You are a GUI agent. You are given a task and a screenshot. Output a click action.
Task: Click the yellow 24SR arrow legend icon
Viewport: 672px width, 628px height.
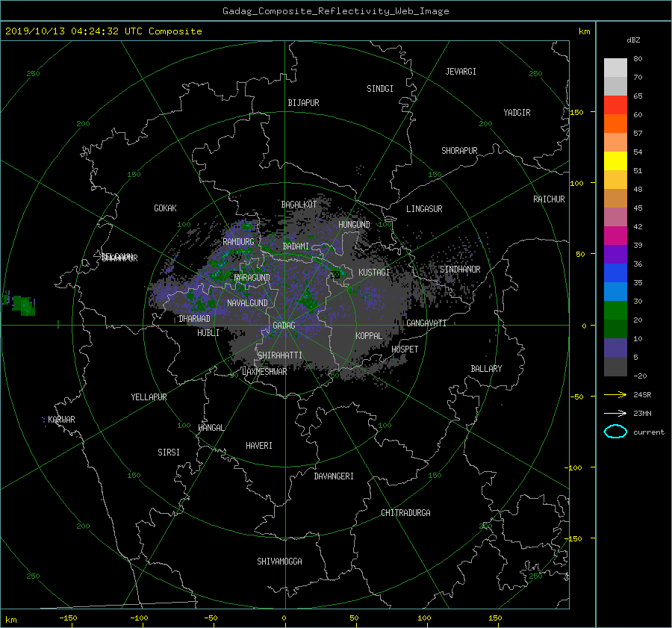click(x=615, y=394)
